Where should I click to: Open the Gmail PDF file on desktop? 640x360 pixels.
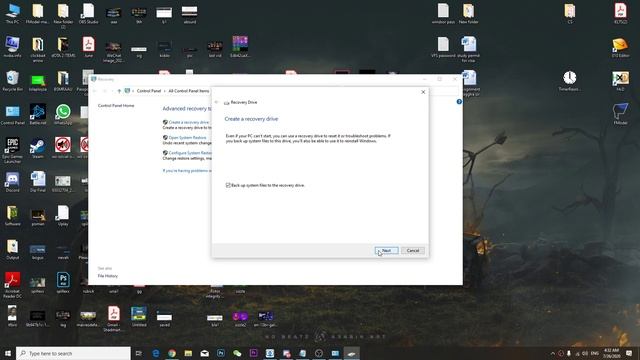[113, 319]
